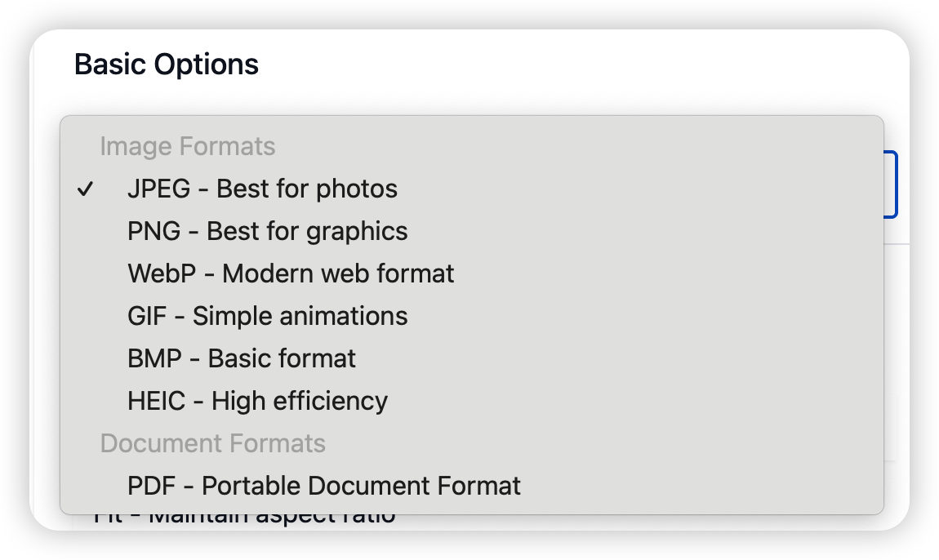Open the partially hidden Fit aspect ratio dropdown
Screen dimensions: 939x560
(245, 520)
